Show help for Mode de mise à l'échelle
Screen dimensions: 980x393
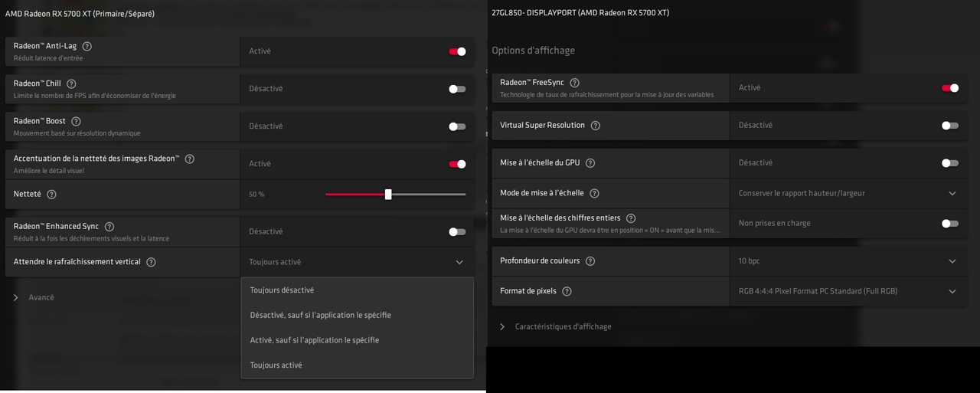pyautogui.click(x=594, y=194)
